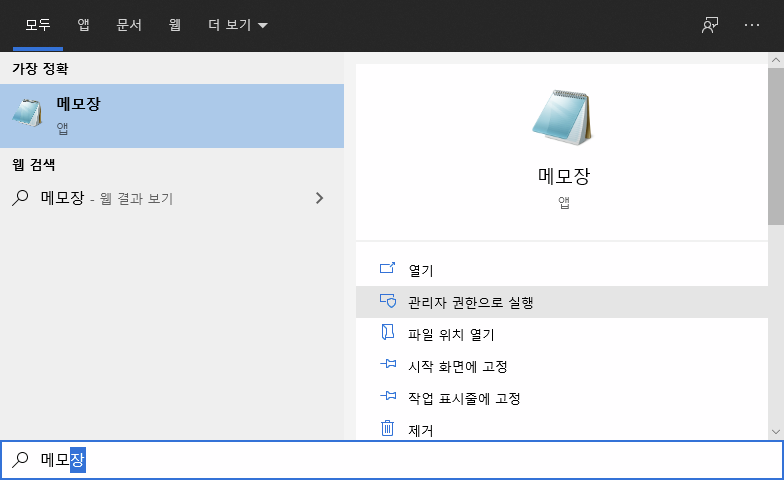Click the 메모장 title in preview pane
The width and height of the screenshot is (784, 480).
(564, 176)
